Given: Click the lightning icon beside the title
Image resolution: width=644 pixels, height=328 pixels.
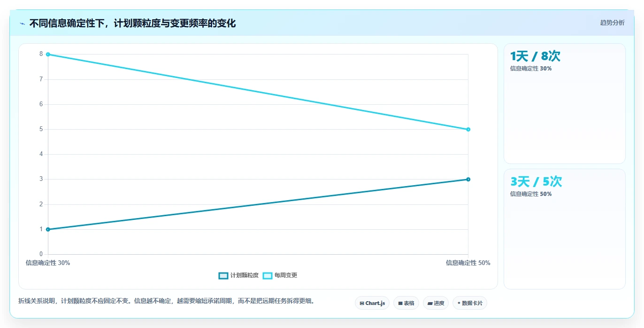Looking at the screenshot, I should (22, 23).
